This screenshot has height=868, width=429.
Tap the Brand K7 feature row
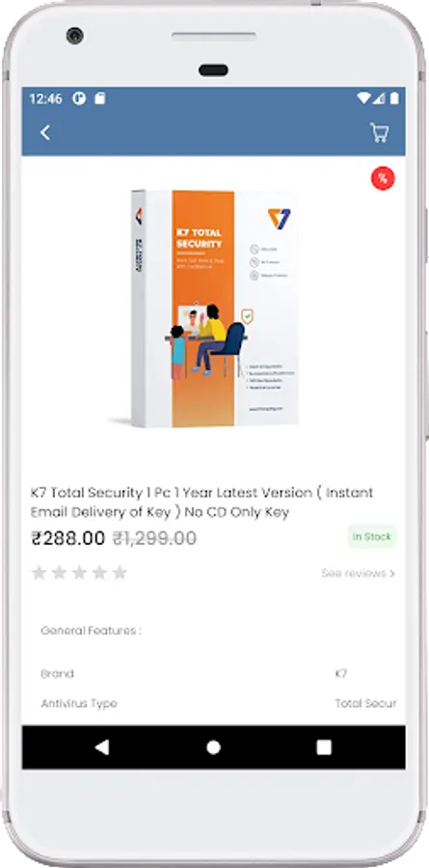click(214, 674)
